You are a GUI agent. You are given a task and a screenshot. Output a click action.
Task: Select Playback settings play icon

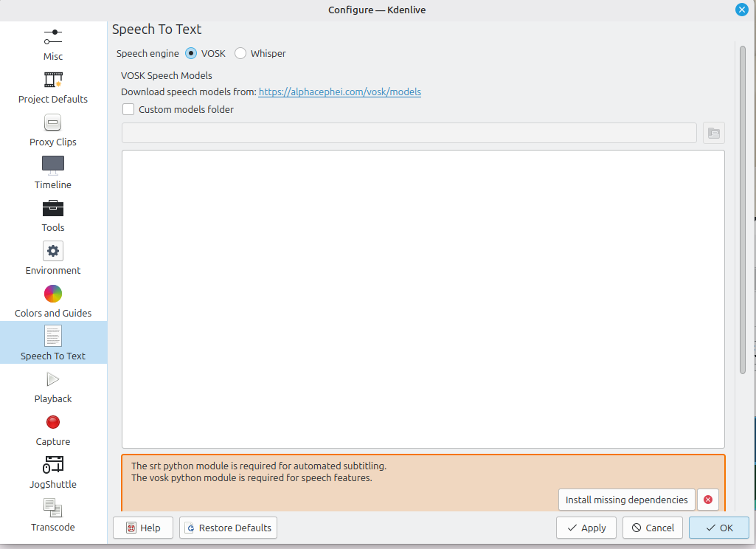point(53,379)
